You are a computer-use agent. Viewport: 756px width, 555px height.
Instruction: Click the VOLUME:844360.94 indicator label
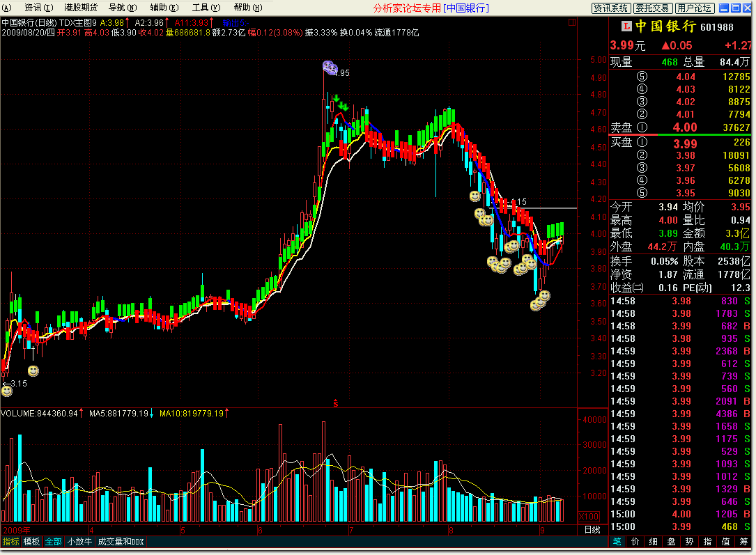pyautogui.click(x=39, y=414)
